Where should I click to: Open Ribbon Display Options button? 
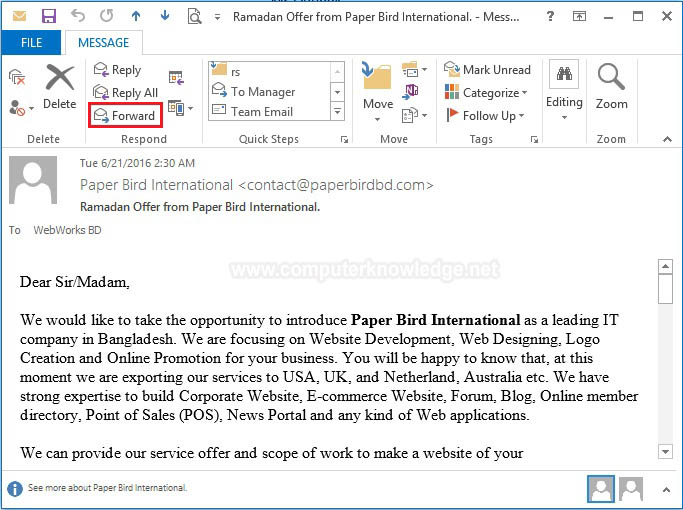579,17
